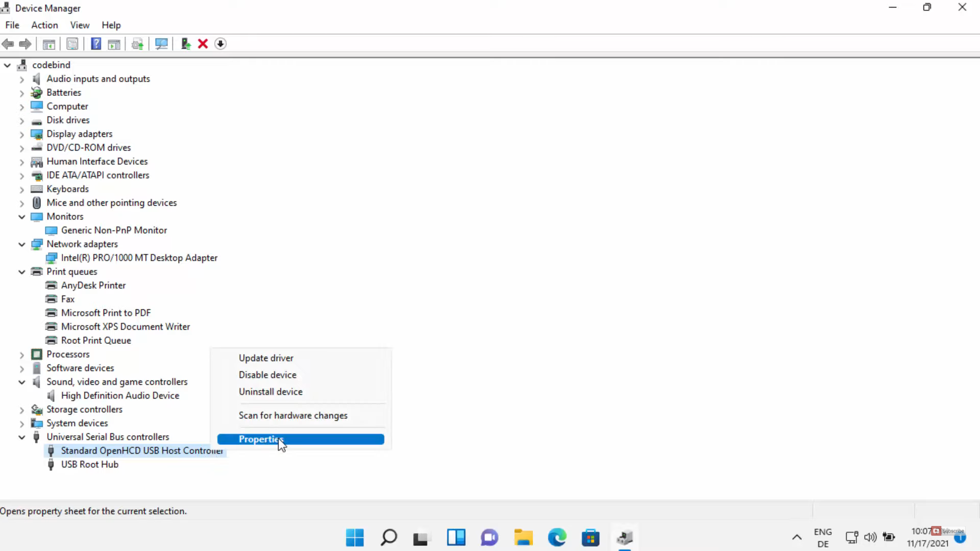The image size is (980, 551).
Task: Open the View menu
Action: (80, 25)
